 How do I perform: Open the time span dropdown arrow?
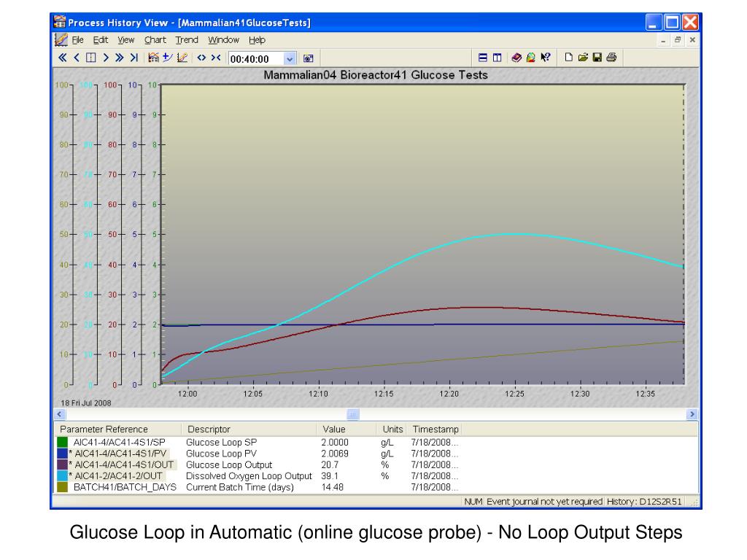click(x=290, y=59)
